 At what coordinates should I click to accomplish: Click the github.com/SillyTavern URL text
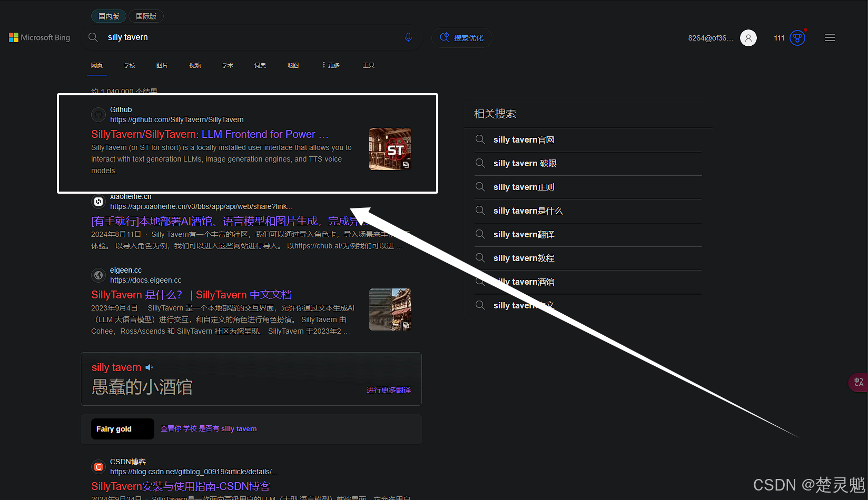tap(177, 119)
